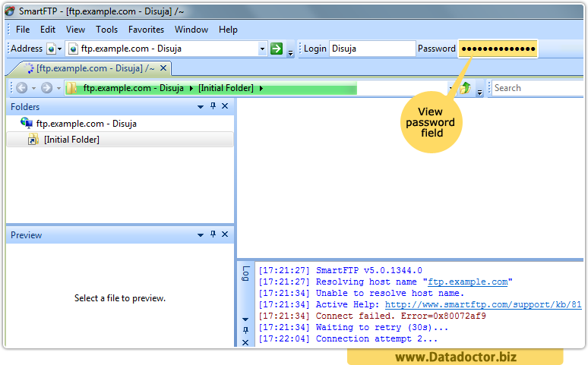Expand arrow after [Initial Folder] breadcrumb
The height and width of the screenshot is (365, 588).
(x=261, y=89)
